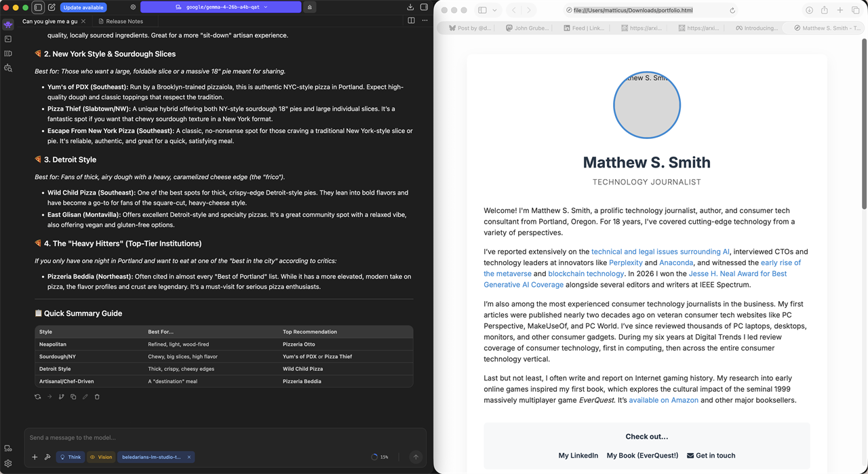Viewport: 868px width, 474px height.
Task: Switch to John Gruber Safari tab
Action: (527, 28)
